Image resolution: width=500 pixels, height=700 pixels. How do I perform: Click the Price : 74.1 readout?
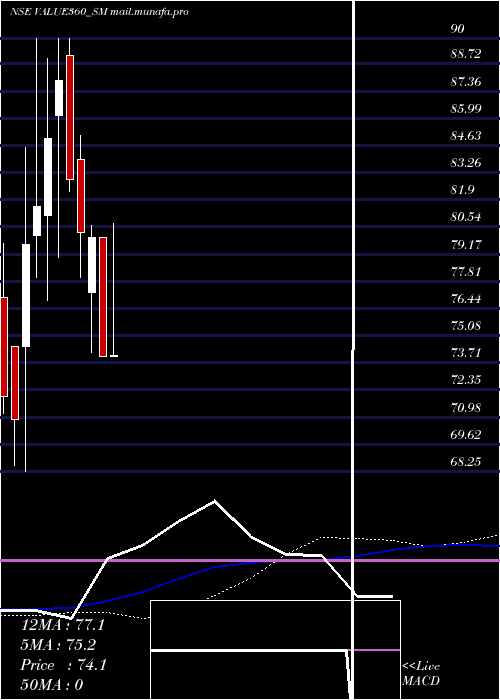pos(63,665)
